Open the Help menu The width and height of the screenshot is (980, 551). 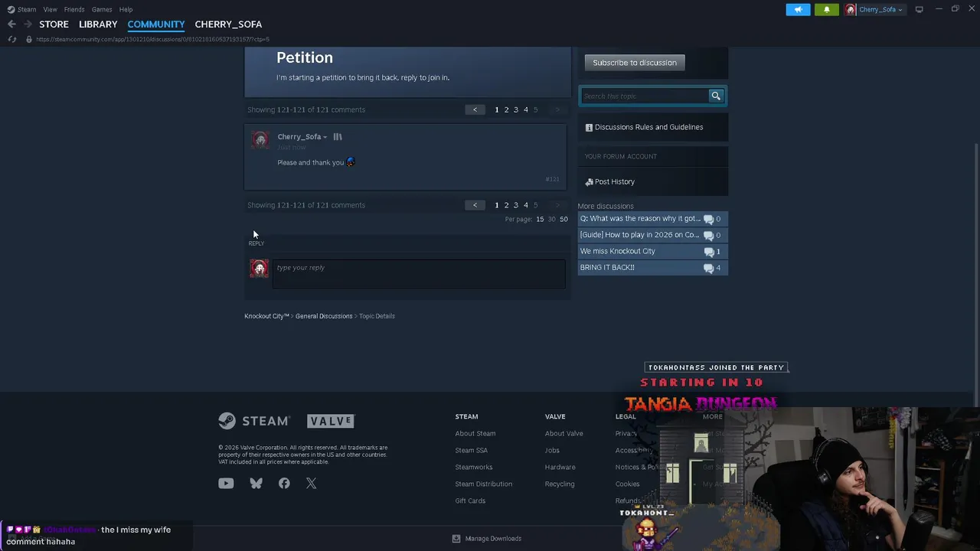tap(126, 9)
